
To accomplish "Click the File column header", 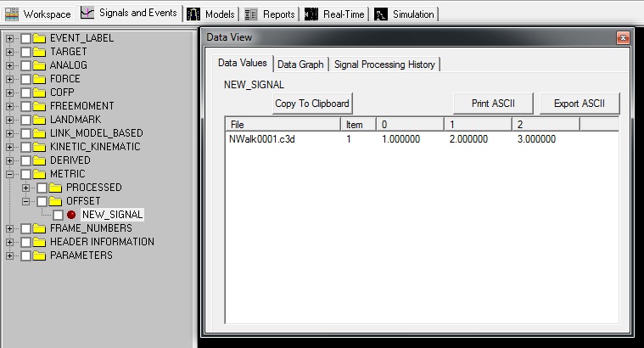I will (283, 124).
